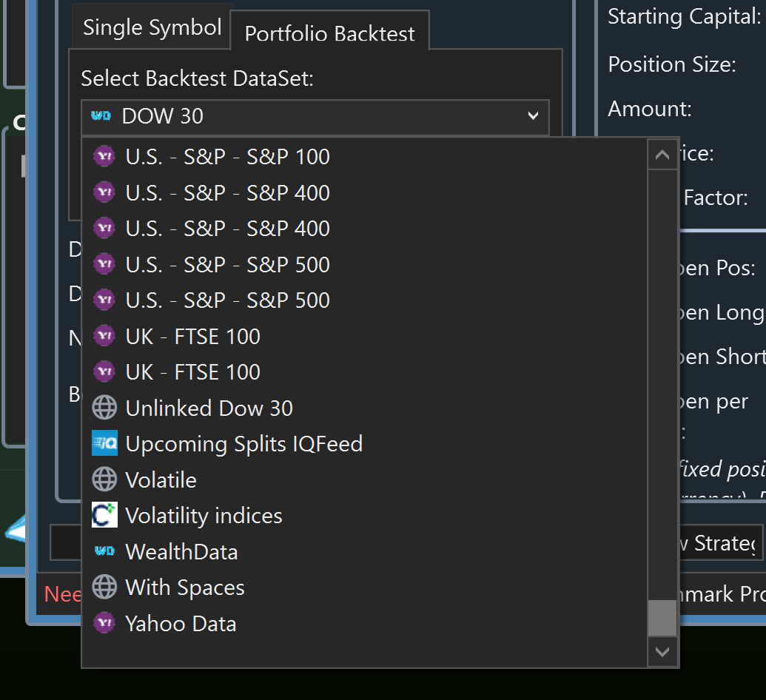Click the WD icon inside the DOW 30 combo box
Image resolution: width=766 pixels, height=700 pixels.
pyautogui.click(x=101, y=116)
